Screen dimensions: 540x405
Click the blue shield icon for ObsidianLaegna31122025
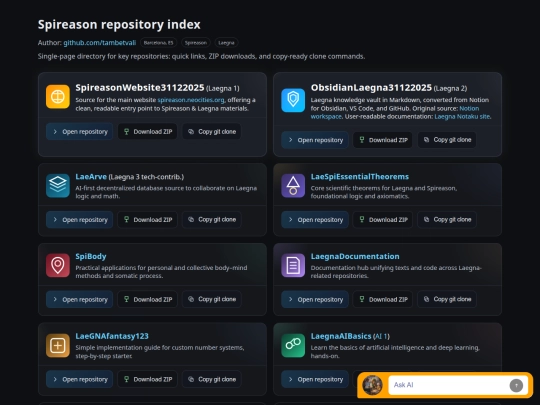293,100
